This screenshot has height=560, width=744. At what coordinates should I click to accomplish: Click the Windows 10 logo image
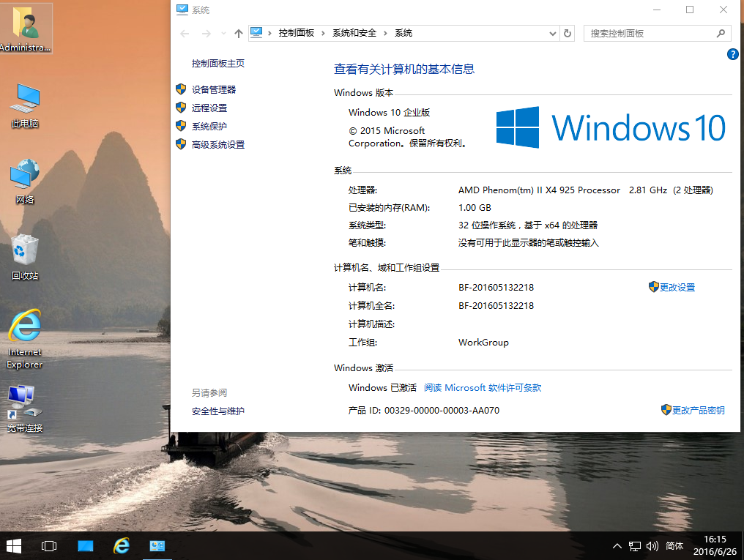611,127
